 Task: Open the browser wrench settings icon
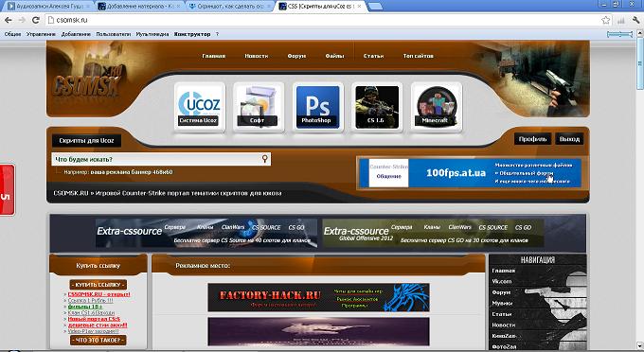[636, 20]
